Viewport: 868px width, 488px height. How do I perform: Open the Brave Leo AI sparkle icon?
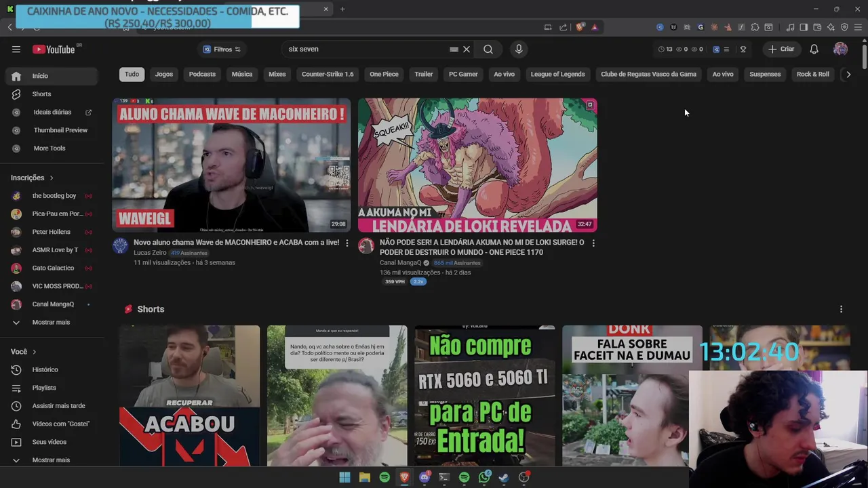(x=831, y=27)
